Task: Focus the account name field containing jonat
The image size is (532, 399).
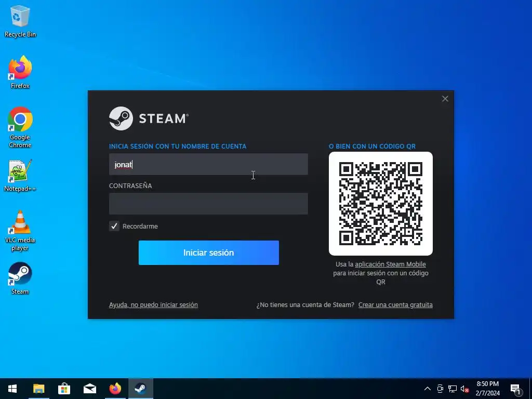Action: click(x=208, y=164)
